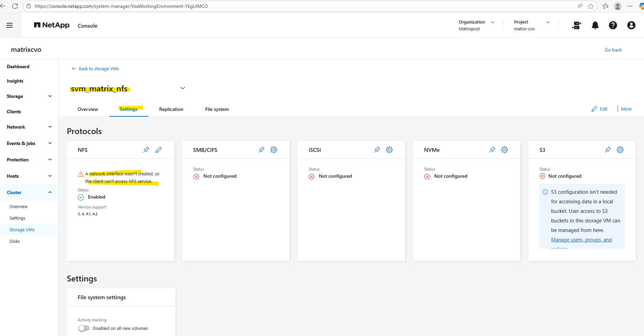The height and width of the screenshot is (336, 644).
Task: Click the iSCSI Not configured status
Action: coord(335,176)
